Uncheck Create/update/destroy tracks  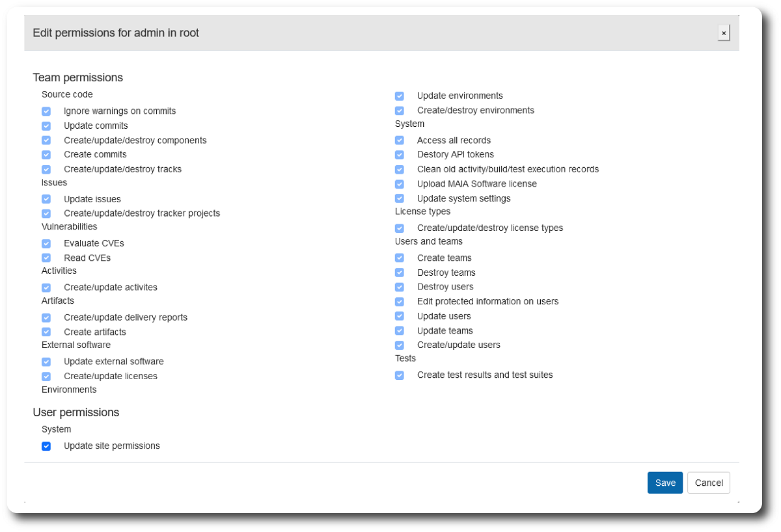tap(46, 169)
